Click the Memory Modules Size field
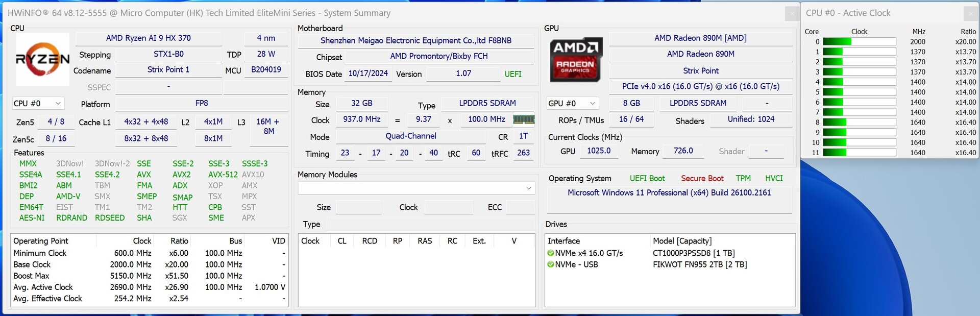980x316 pixels. [x=358, y=207]
